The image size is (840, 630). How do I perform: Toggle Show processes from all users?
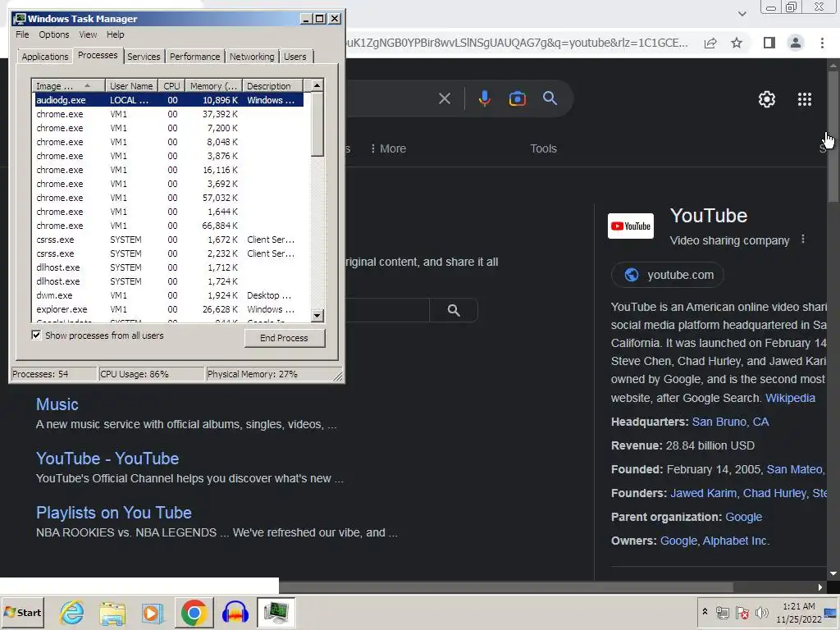pyautogui.click(x=36, y=336)
